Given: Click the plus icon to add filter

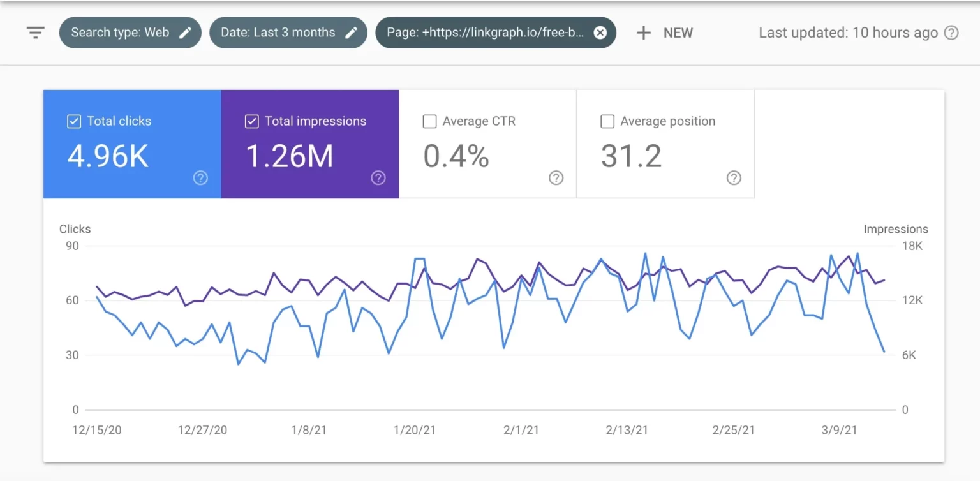Looking at the screenshot, I should (x=644, y=33).
